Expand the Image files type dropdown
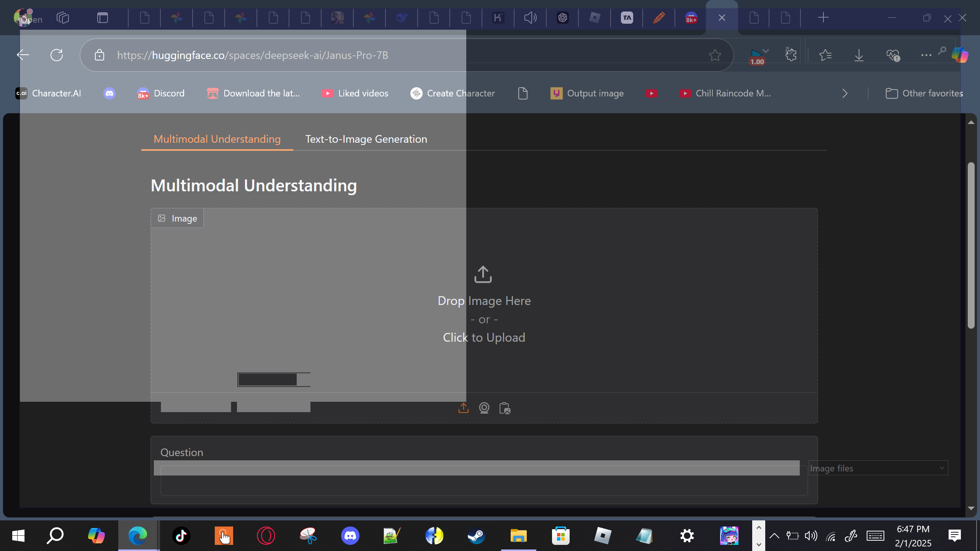Image resolution: width=980 pixels, height=551 pixels. [x=878, y=468]
